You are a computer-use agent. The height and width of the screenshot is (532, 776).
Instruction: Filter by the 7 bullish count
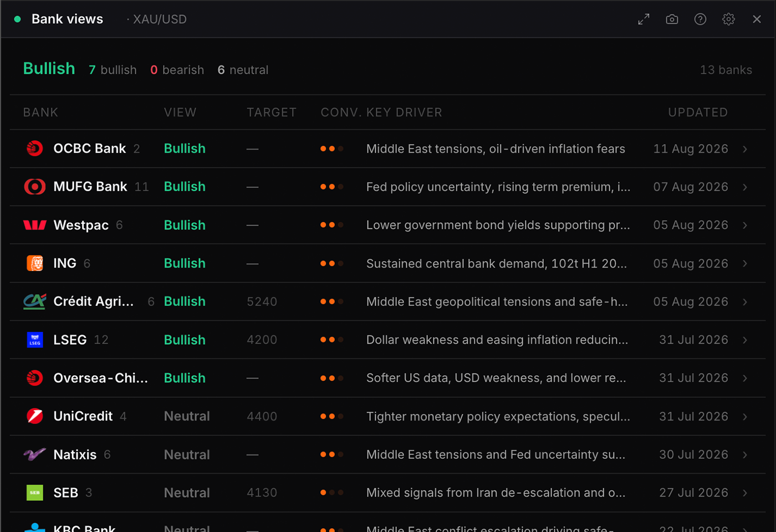(x=113, y=70)
